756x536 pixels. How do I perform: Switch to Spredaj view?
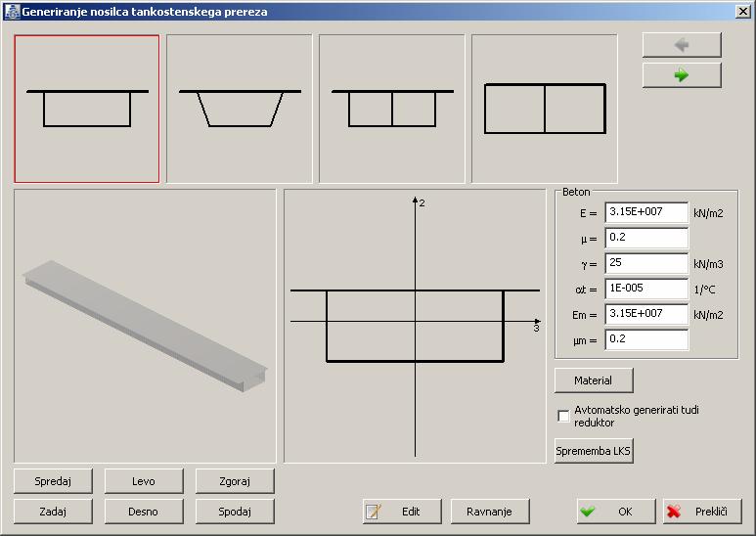tap(53, 481)
